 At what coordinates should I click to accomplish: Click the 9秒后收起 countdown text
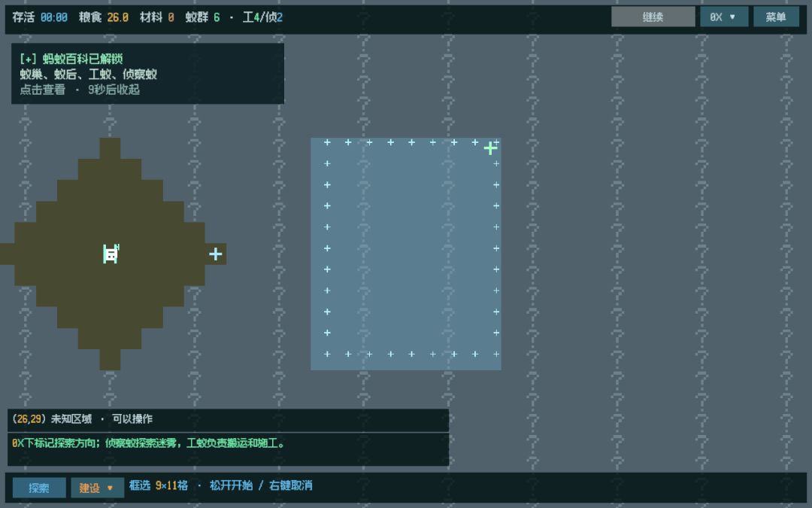click(x=114, y=90)
